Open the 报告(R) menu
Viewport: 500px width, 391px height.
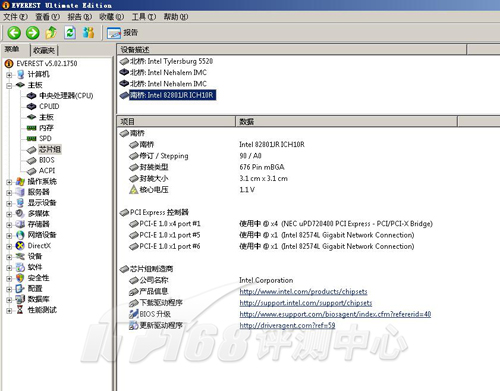click(x=79, y=17)
